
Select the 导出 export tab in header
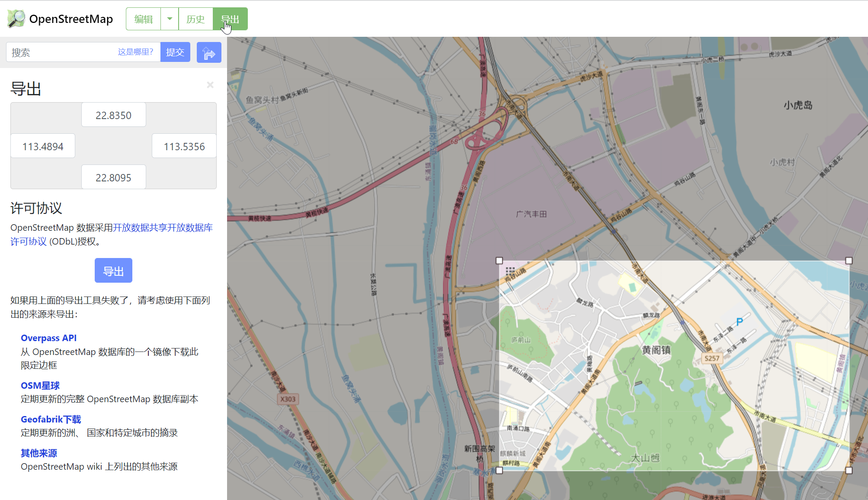(x=230, y=19)
